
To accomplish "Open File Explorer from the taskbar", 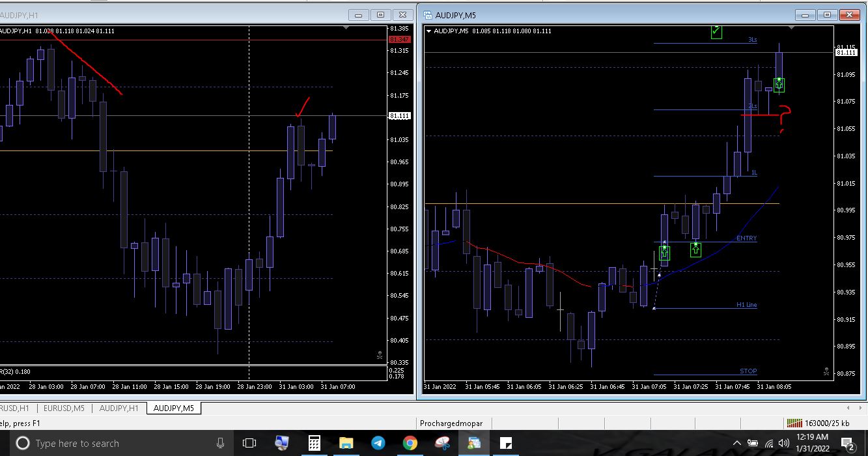I will (346, 443).
